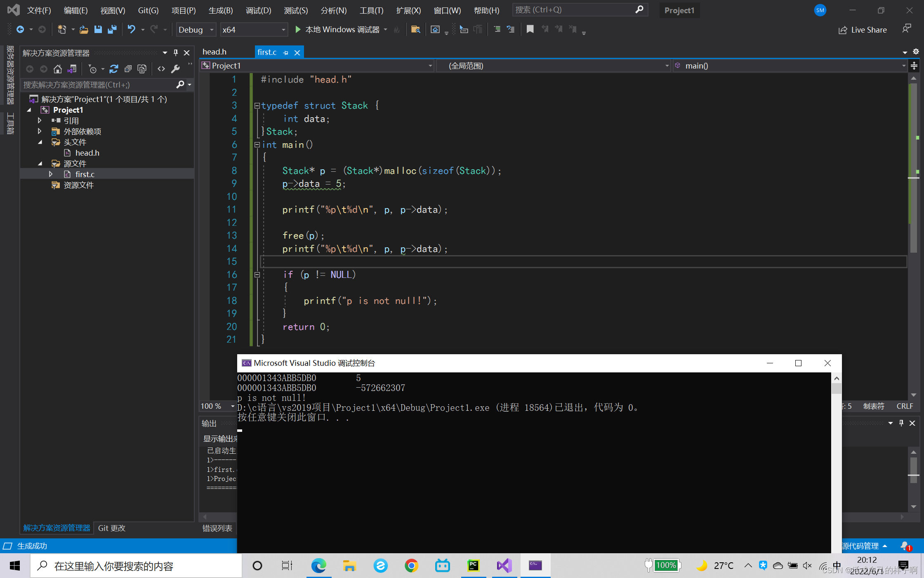
Task: Click the Open File folder icon
Action: pos(84,29)
